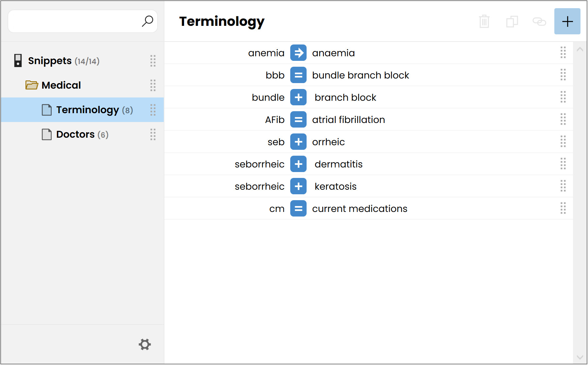The height and width of the screenshot is (365, 588).
Task: Click the "atrial fibrillation" expansion text
Action: 348,120
